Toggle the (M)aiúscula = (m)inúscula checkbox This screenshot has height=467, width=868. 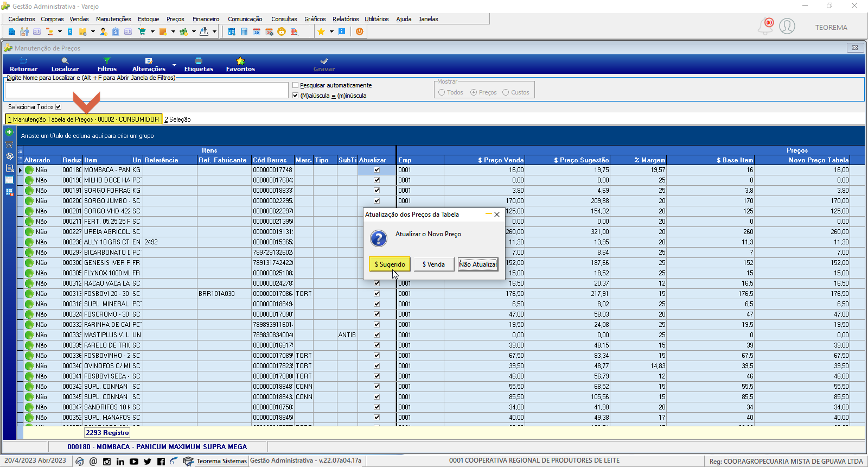[296, 96]
